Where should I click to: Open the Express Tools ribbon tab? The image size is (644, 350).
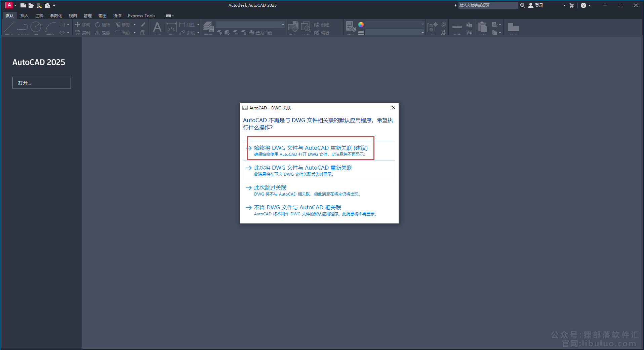pos(142,15)
